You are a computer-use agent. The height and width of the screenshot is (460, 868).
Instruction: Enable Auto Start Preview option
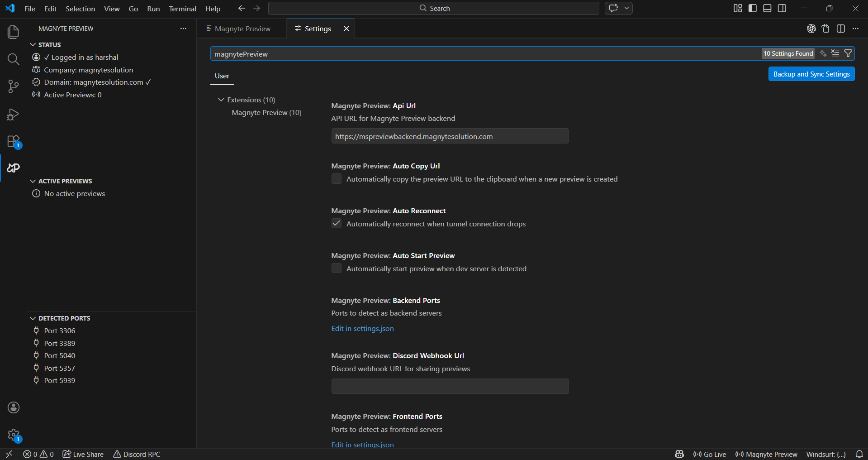pyautogui.click(x=336, y=268)
